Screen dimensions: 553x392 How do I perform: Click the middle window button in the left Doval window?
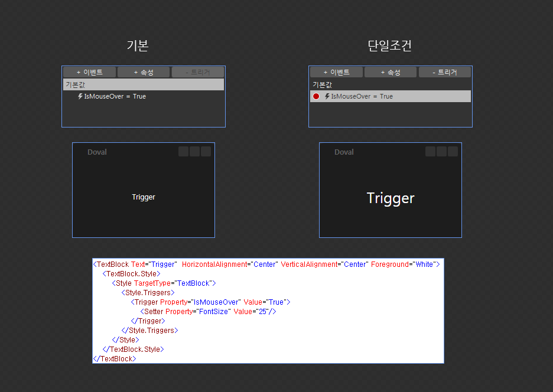coord(195,152)
